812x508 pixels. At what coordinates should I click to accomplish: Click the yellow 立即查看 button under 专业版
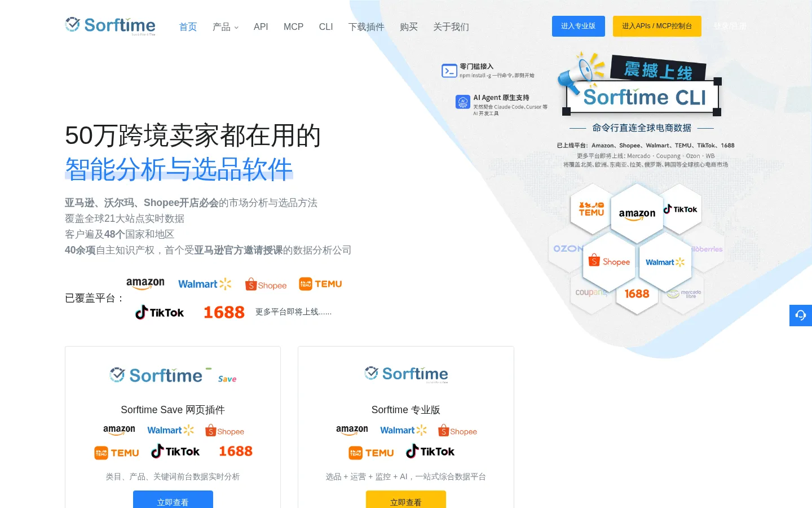406,500
